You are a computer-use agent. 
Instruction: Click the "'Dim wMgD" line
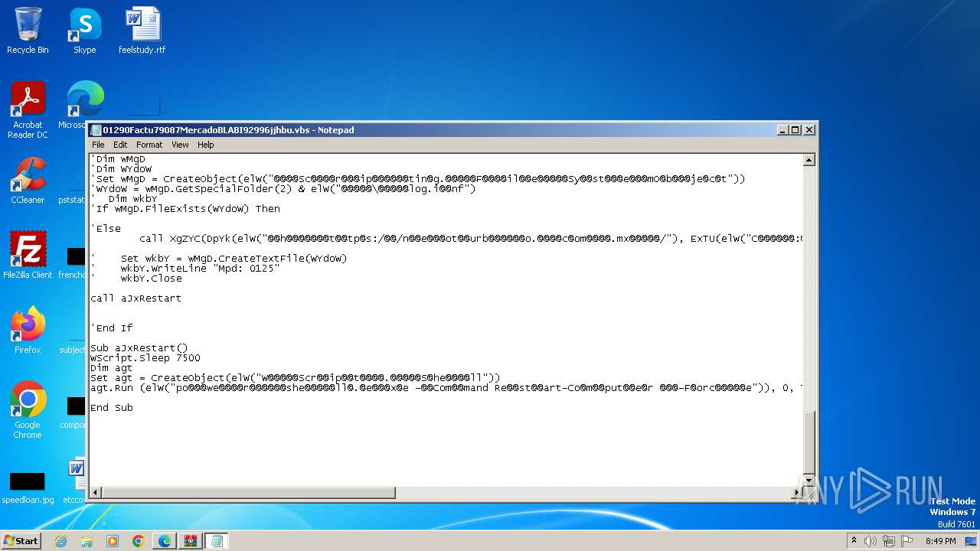(x=118, y=159)
